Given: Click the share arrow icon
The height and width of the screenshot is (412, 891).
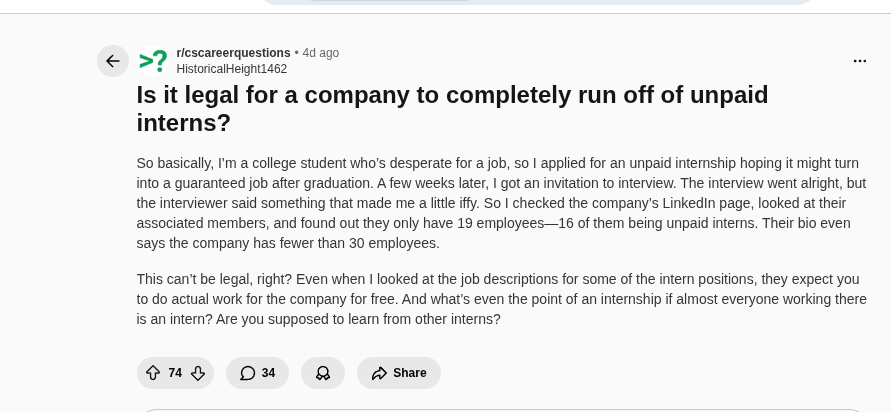Looking at the screenshot, I should point(379,373).
